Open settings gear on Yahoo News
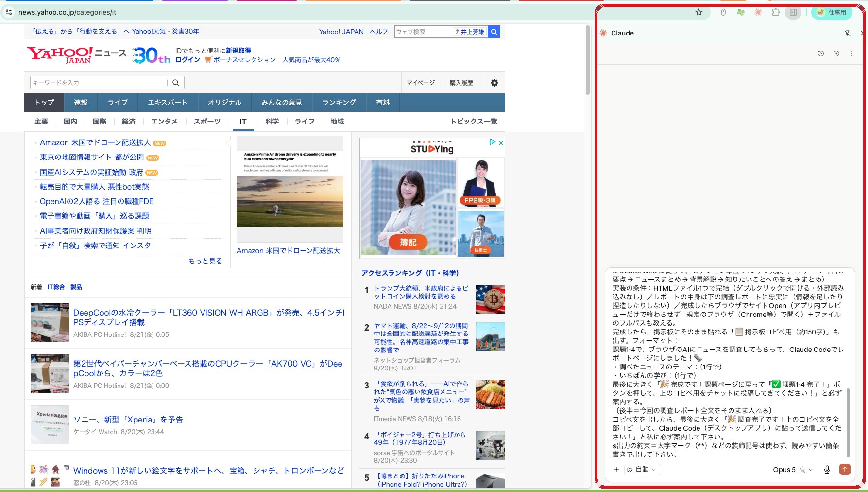868x492 pixels. [x=494, y=83]
